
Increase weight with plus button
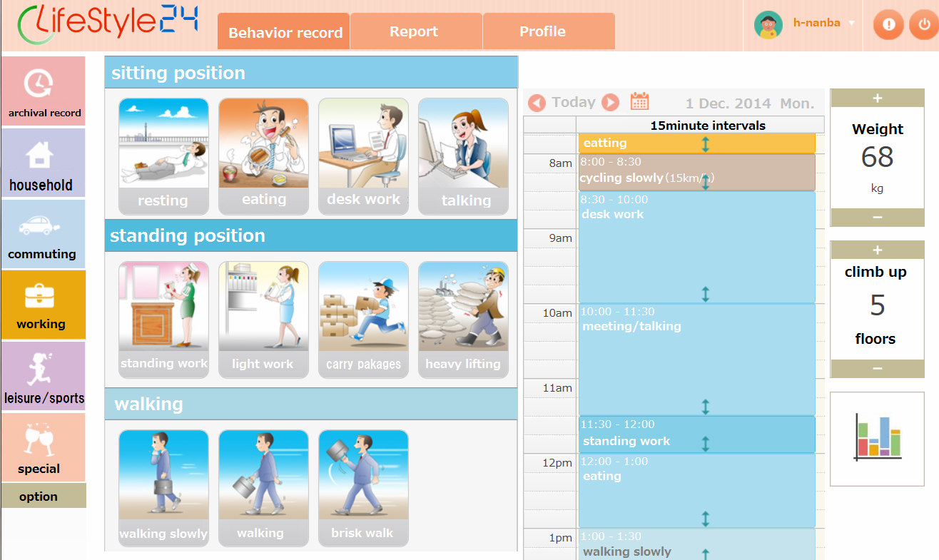click(877, 98)
